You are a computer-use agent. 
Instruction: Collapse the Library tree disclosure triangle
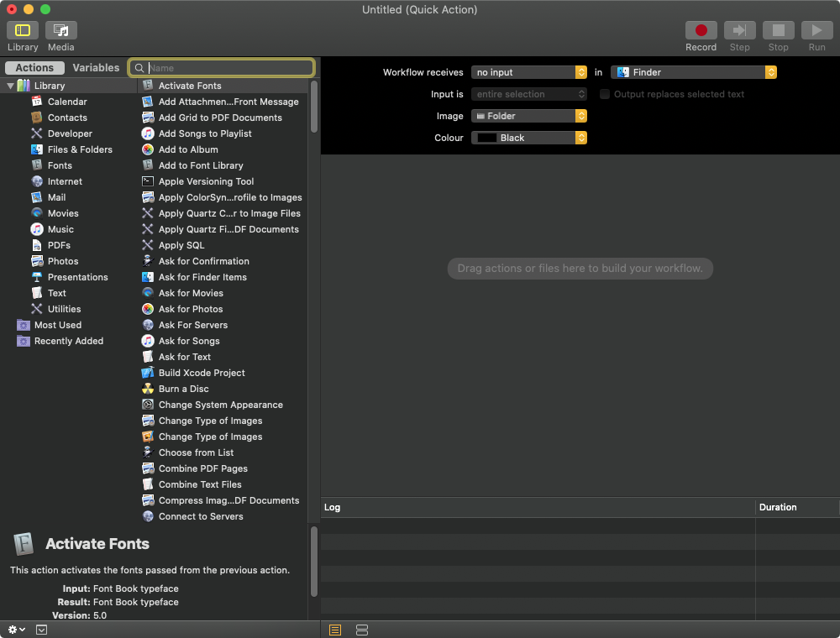click(11, 86)
